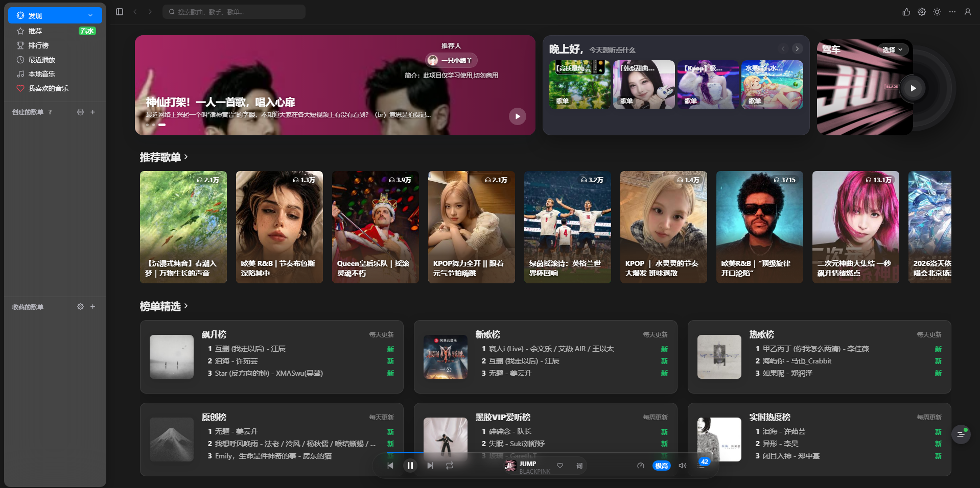Image resolution: width=980 pixels, height=488 pixels.
Task: Play the 驾车 radio card
Action: click(x=913, y=88)
